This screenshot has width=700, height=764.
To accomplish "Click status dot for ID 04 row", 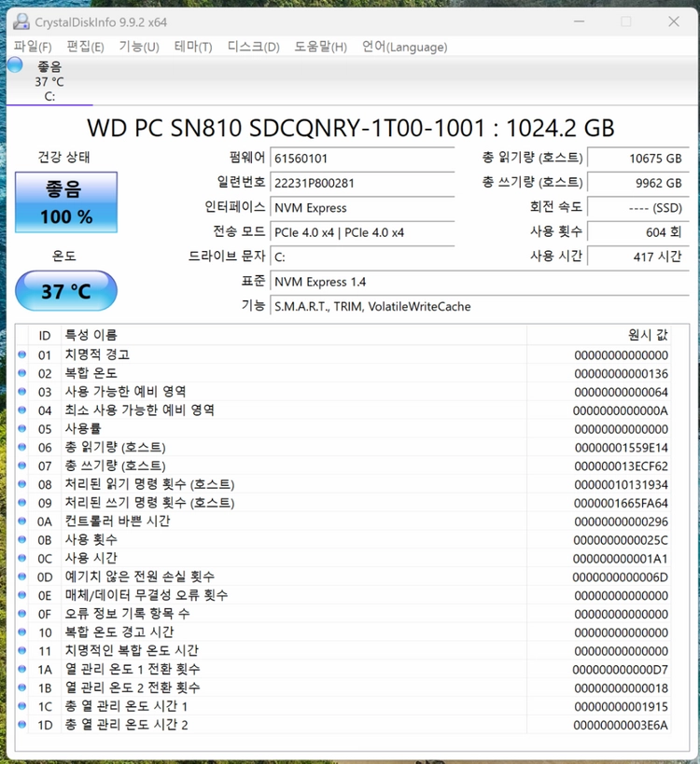I will pos(22,410).
